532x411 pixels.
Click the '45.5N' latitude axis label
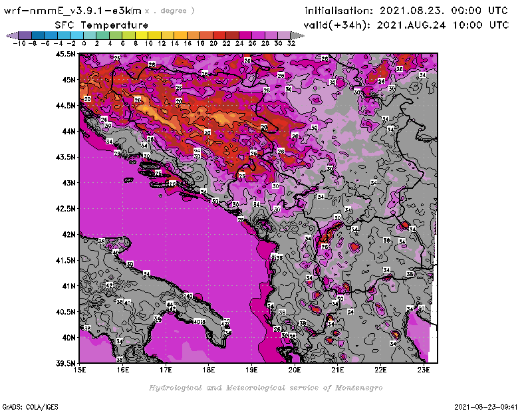click(66, 54)
